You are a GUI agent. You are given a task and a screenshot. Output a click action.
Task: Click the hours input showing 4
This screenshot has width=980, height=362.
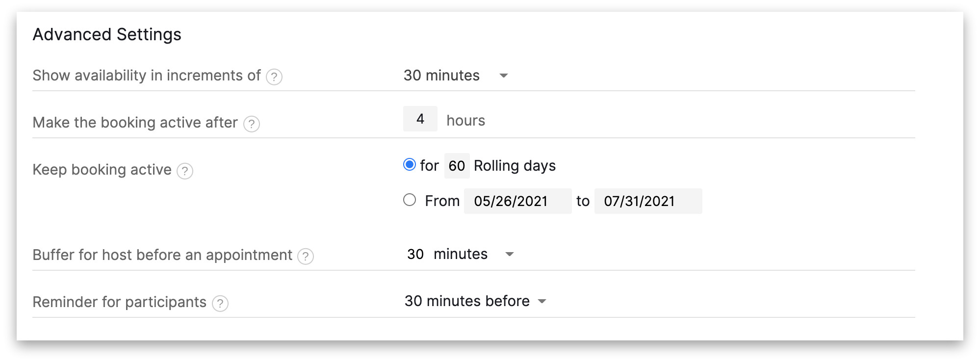[x=420, y=119]
